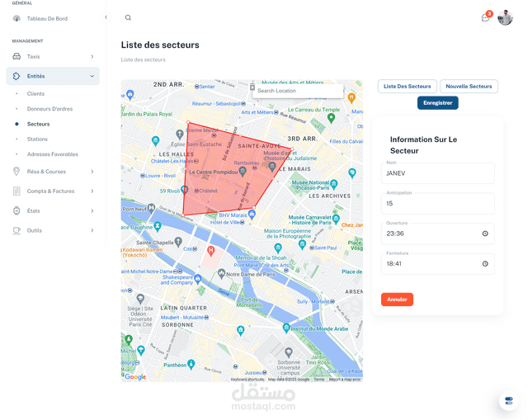Image resolution: width=528 pixels, height=420 pixels.
Task: Click the États watch icon
Action: point(16,210)
